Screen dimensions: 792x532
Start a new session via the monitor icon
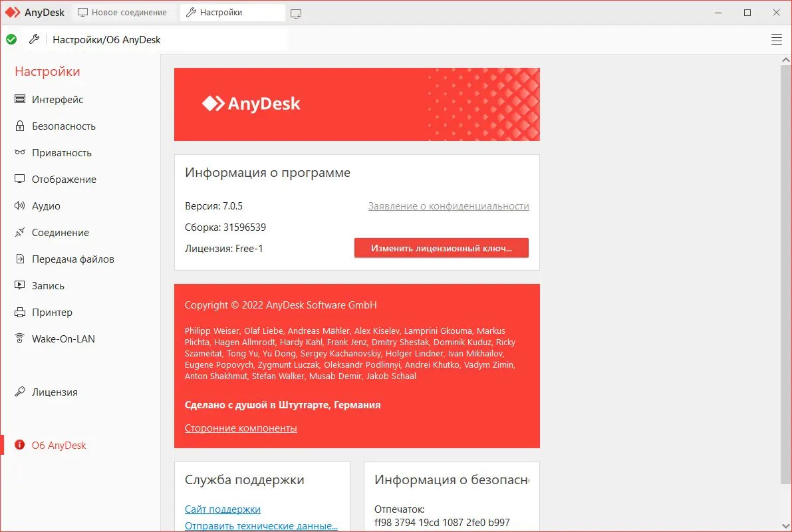pyautogui.click(x=295, y=12)
